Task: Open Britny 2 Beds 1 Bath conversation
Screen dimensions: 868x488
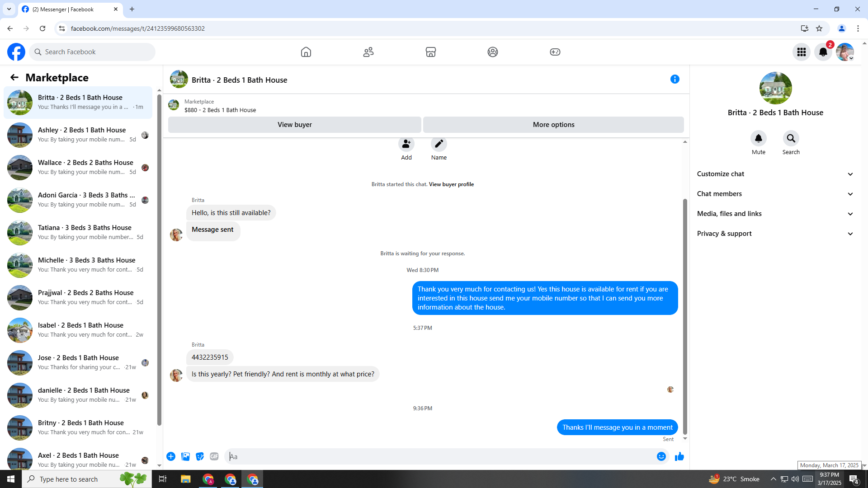Action: [78, 428]
